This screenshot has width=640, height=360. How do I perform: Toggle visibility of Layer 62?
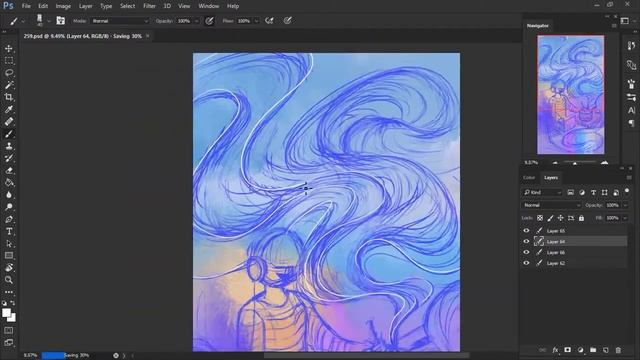[x=526, y=263]
